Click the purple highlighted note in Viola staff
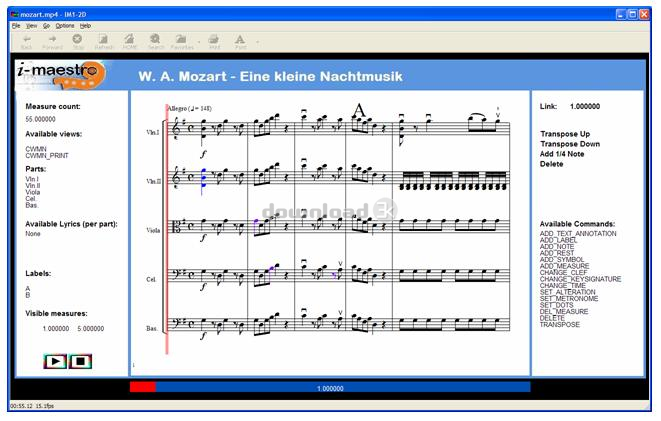 pos(255,224)
